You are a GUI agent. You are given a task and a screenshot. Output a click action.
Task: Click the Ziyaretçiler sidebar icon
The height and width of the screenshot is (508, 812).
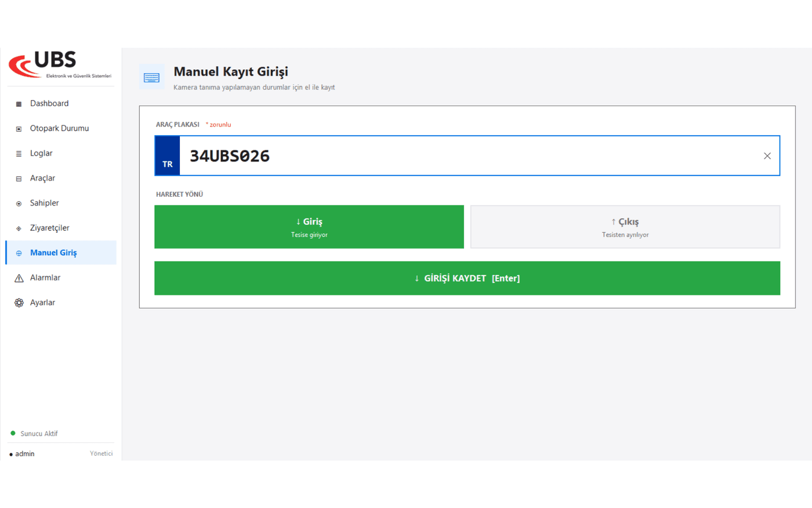pyautogui.click(x=19, y=229)
